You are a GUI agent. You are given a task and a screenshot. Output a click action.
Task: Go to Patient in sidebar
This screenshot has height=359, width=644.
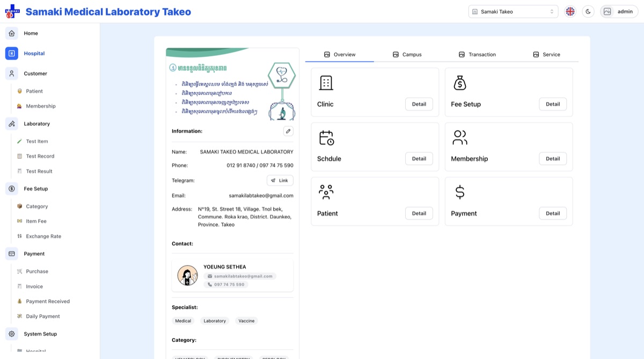34,91
